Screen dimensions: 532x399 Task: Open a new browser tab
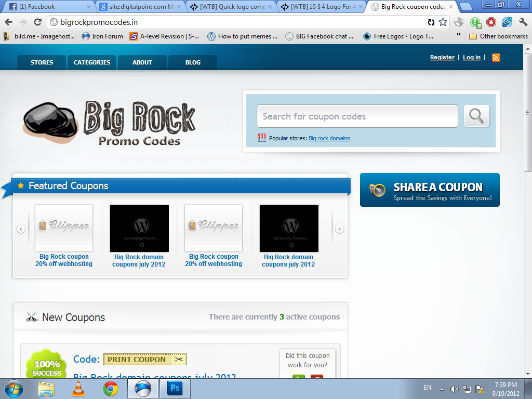(x=466, y=7)
